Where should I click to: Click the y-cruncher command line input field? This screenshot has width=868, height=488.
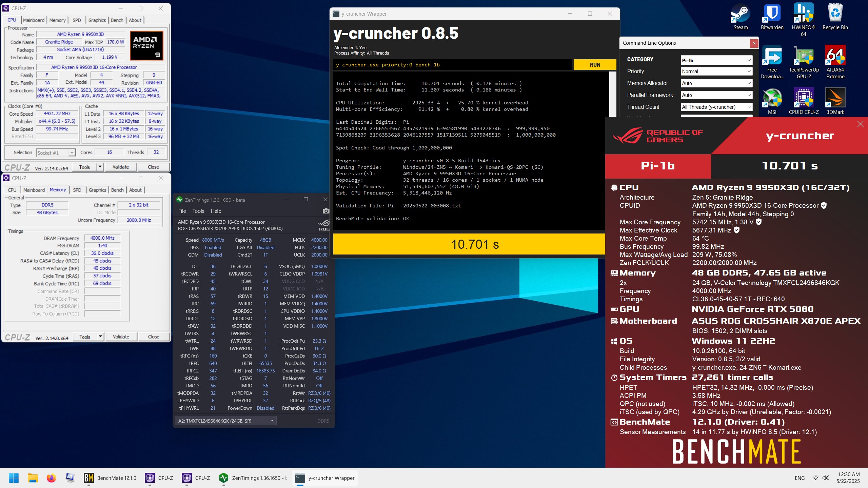pos(453,65)
